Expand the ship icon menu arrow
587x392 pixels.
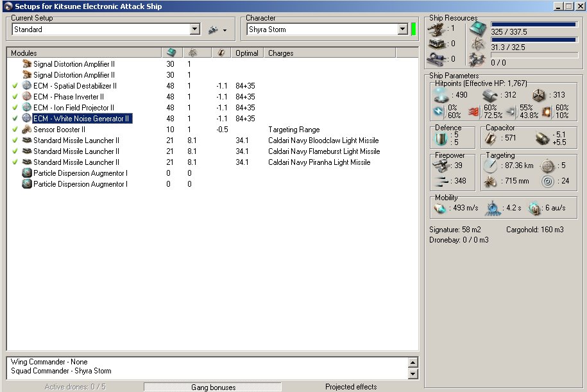(225, 30)
